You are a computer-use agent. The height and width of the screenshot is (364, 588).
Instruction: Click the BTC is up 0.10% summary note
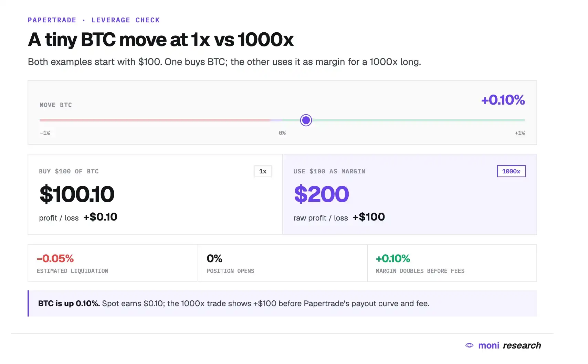pyautogui.click(x=282, y=303)
